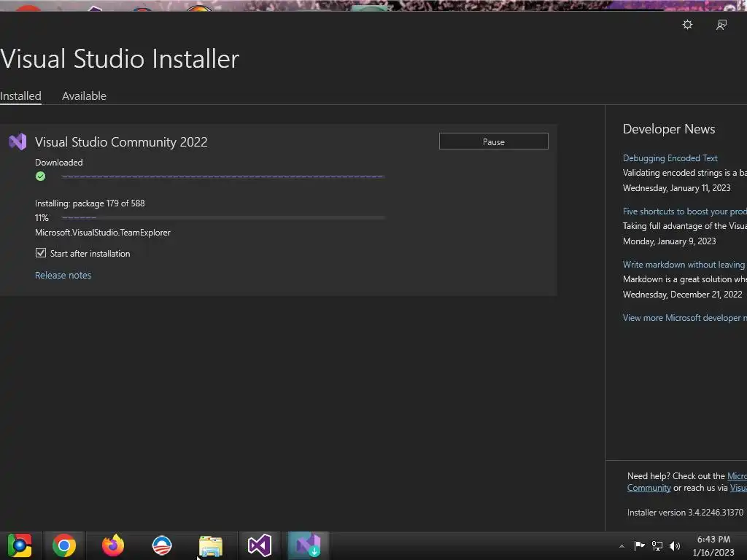Click the green download-complete checkmark icon
Screen dimensions: 747x560
click(x=41, y=176)
